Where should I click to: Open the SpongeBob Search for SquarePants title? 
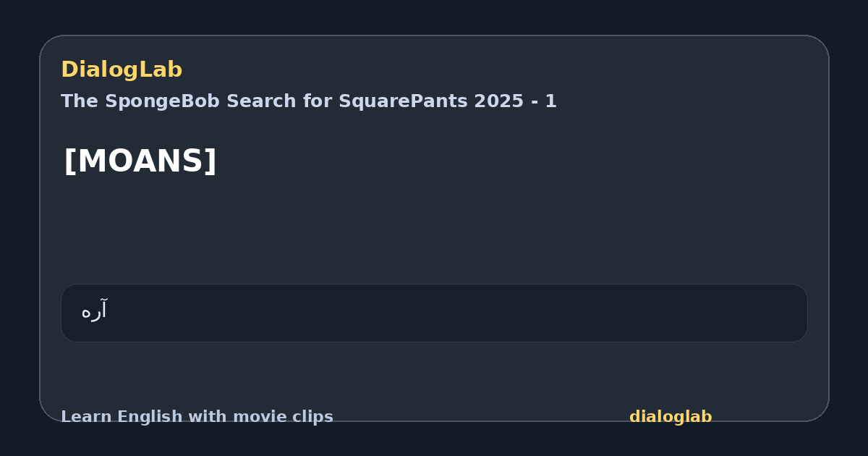click(x=309, y=101)
